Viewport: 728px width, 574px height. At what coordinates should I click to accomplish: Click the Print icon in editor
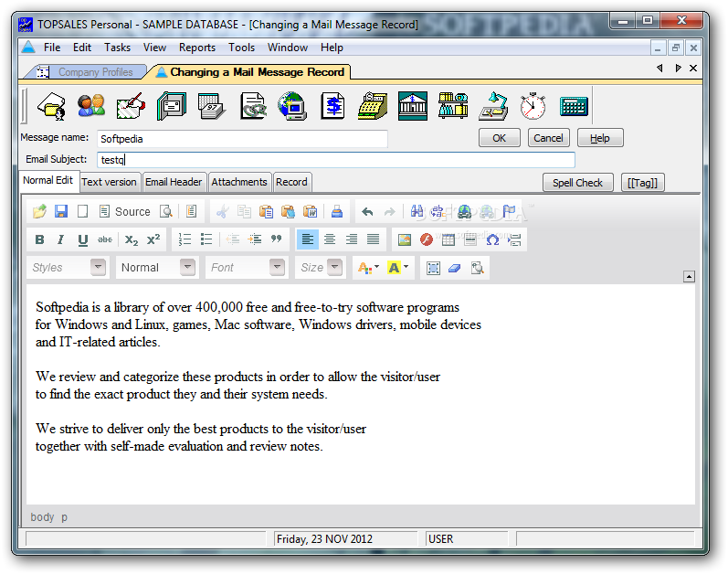[x=337, y=211]
